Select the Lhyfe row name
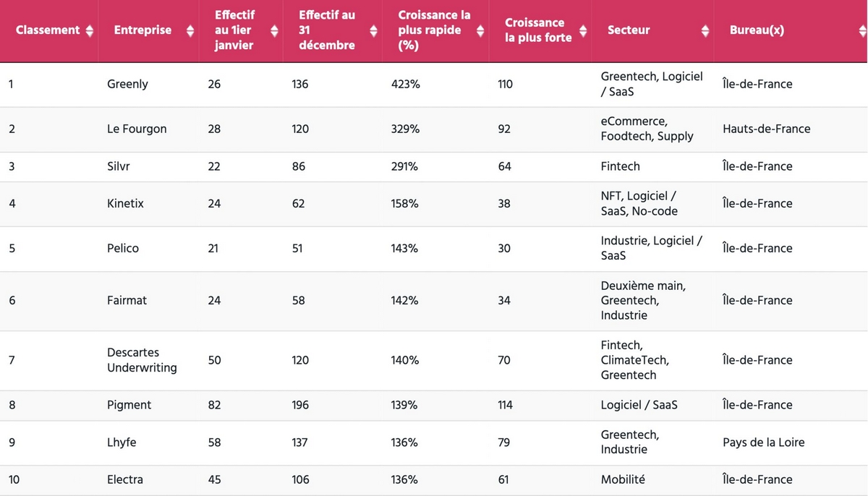Screen dimensions: 868x496 pyautogui.click(x=123, y=442)
